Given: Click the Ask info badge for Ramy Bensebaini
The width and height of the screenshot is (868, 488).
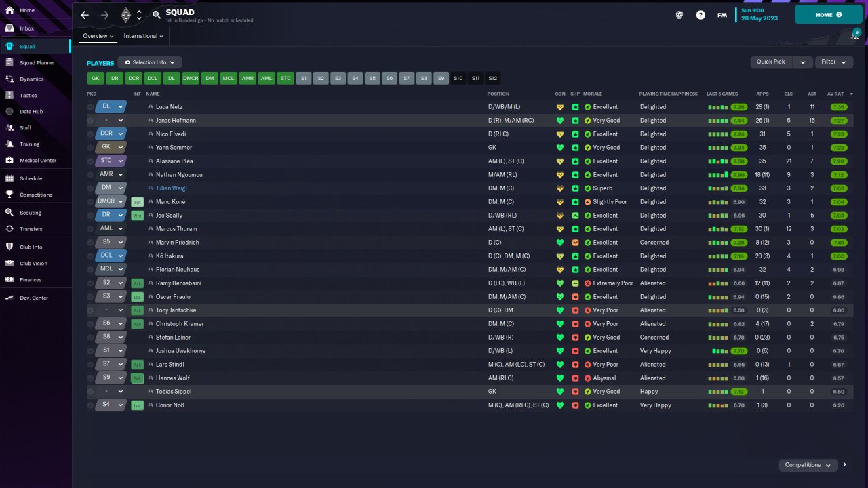Looking at the screenshot, I should point(137,283).
